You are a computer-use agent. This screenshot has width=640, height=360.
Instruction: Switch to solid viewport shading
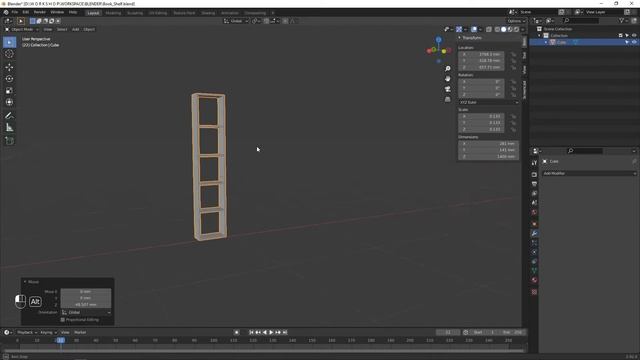point(503,29)
